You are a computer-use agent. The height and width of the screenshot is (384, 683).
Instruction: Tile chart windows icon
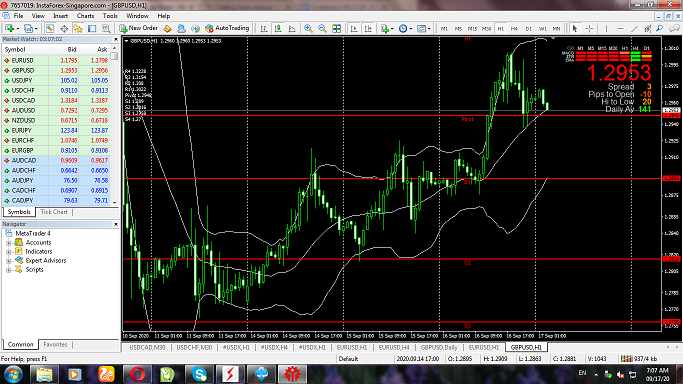click(336, 28)
